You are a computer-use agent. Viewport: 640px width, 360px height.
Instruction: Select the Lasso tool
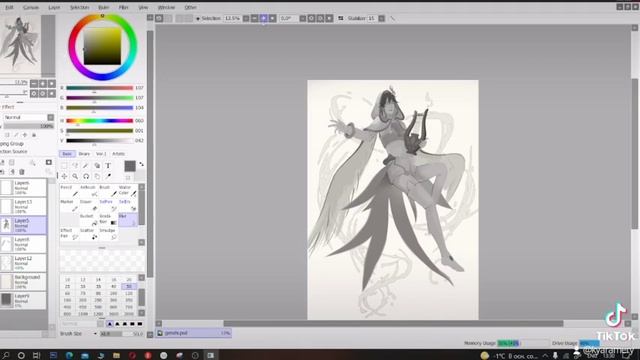coord(75,166)
